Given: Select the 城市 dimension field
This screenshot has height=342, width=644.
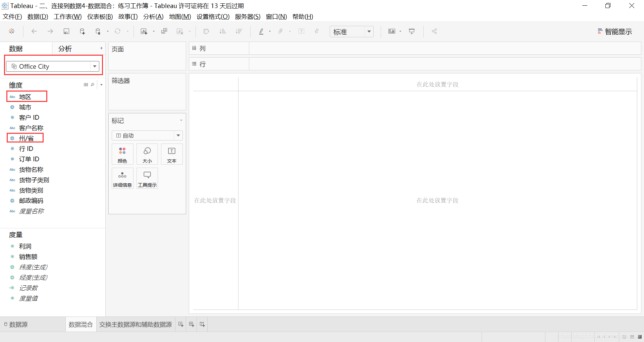Looking at the screenshot, I should click(x=25, y=107).
